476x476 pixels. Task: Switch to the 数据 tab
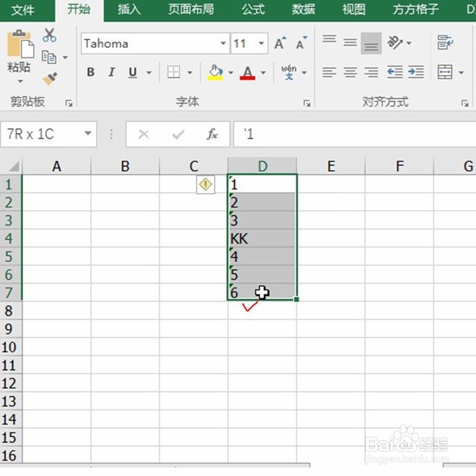[x=303, y=9]
